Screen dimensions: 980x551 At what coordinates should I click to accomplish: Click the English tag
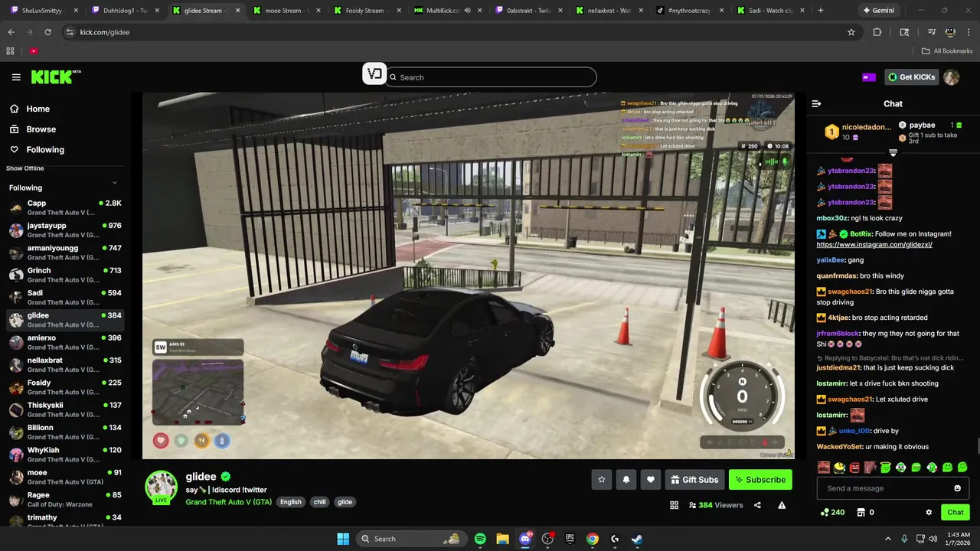291,502
